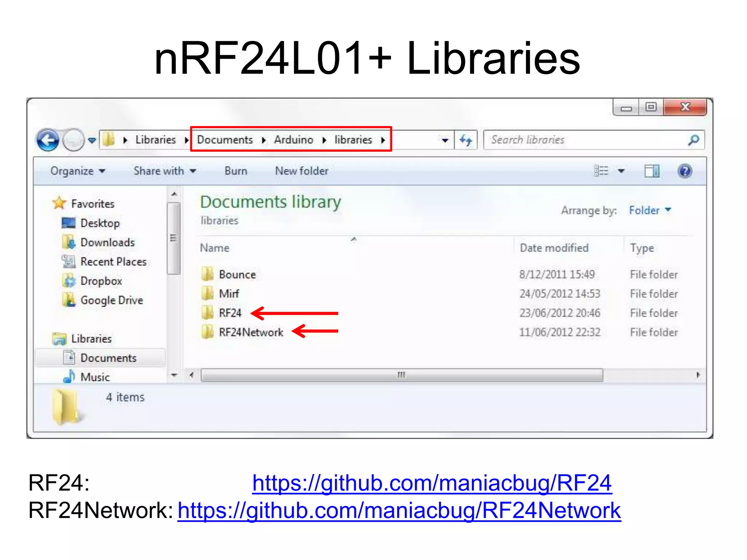Click New folder in the toolbar

pos(302,171)
